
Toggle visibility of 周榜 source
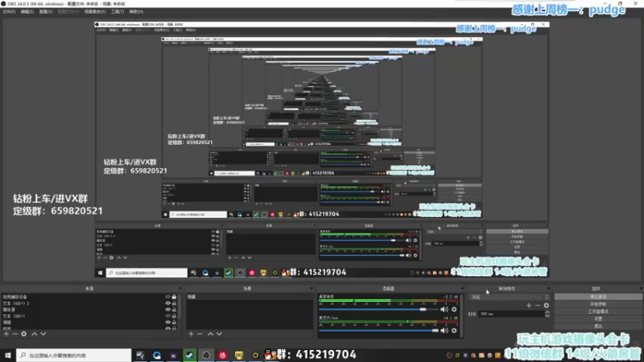(167, 323)
